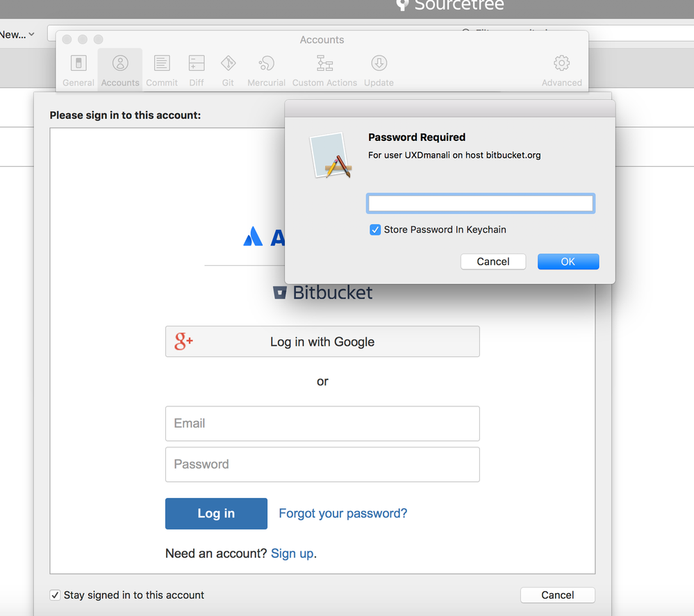The width and height of the screenshot is (694, 616).
Task: Click 'Please sign in to this account:' label
Action: (x=125, y=115)
